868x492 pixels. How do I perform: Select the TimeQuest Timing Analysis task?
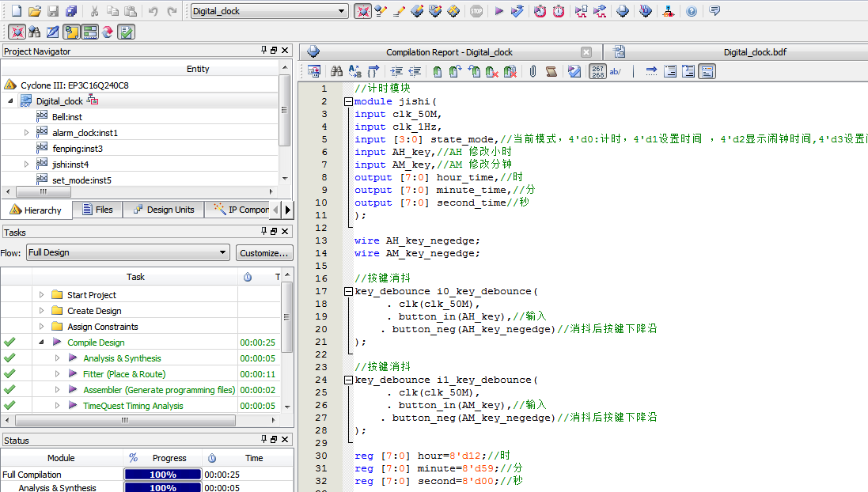(x=133, y=406)
